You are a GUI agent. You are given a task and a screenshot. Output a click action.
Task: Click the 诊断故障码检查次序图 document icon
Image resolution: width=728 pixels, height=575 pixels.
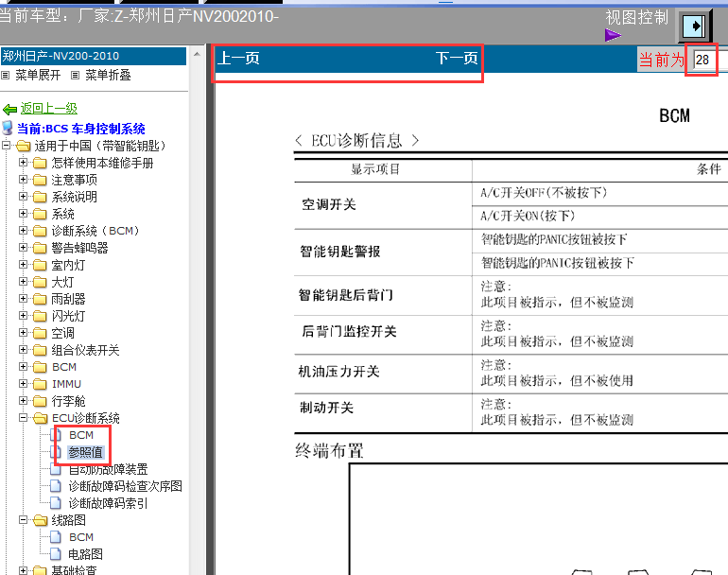click(x=56, y=486)
